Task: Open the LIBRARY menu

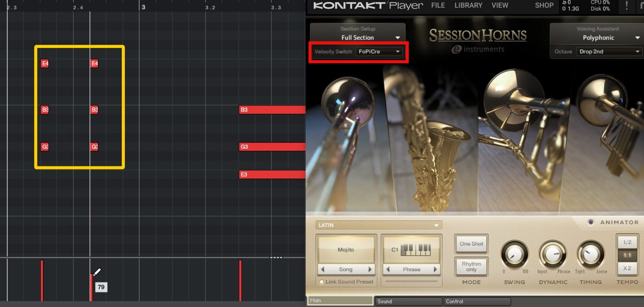Action: click(468, 5)
